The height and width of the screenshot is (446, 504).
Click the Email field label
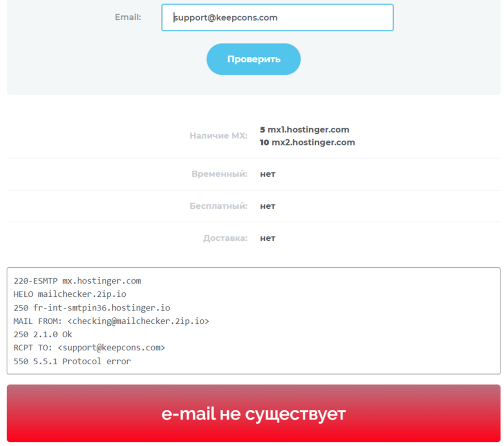(128, 17)
